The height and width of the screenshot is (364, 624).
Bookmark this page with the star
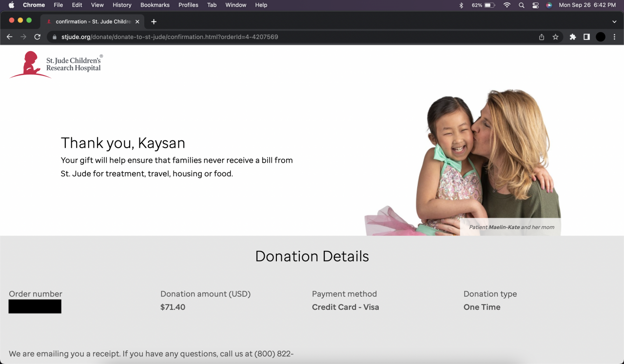555,37
